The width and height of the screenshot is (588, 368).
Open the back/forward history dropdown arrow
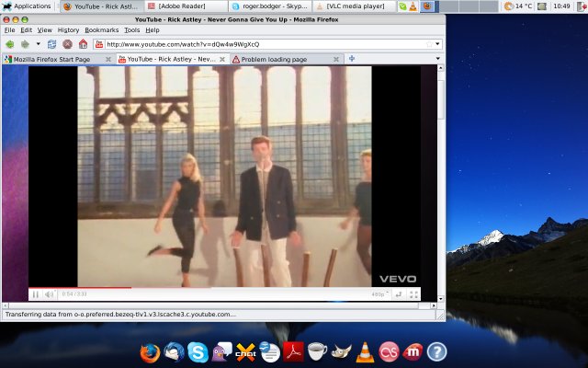38,44
